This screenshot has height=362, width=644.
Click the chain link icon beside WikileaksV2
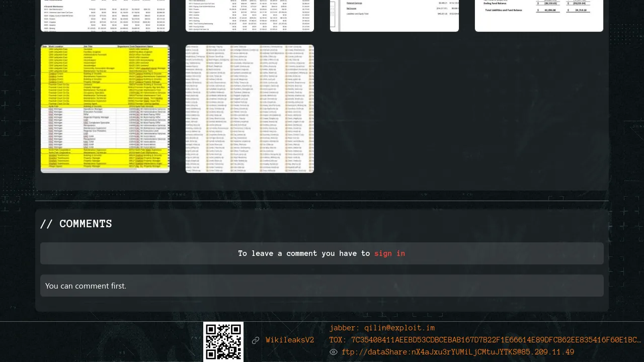coord(256,340)
